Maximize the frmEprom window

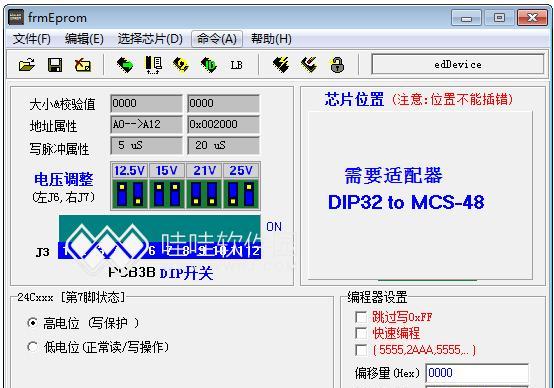coord(499,18)
